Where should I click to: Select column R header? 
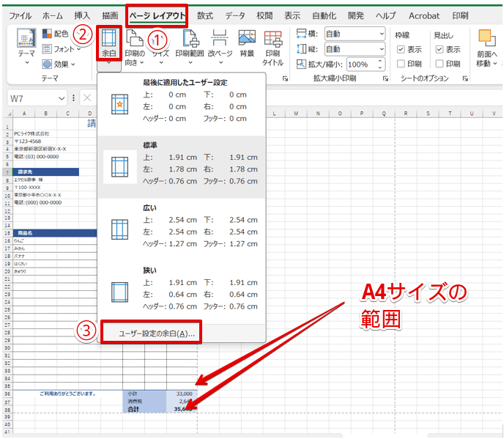pyautogui.click(x=406, y=114)
